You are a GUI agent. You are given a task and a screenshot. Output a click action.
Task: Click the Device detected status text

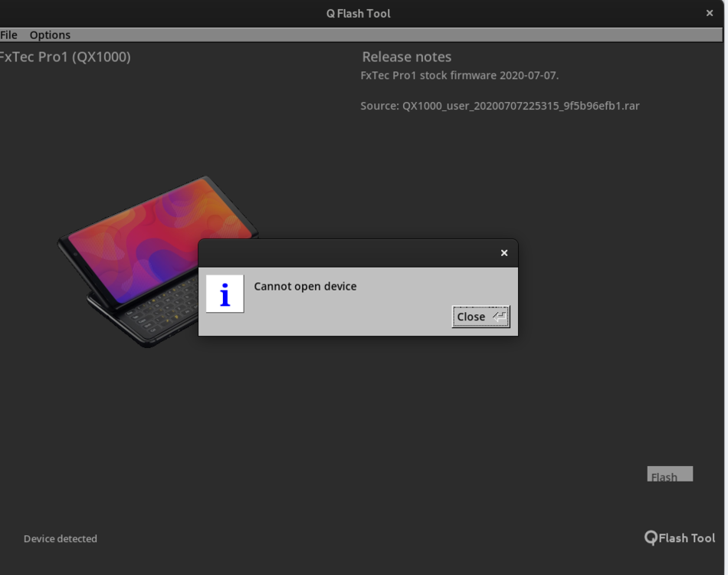(60, 538)
